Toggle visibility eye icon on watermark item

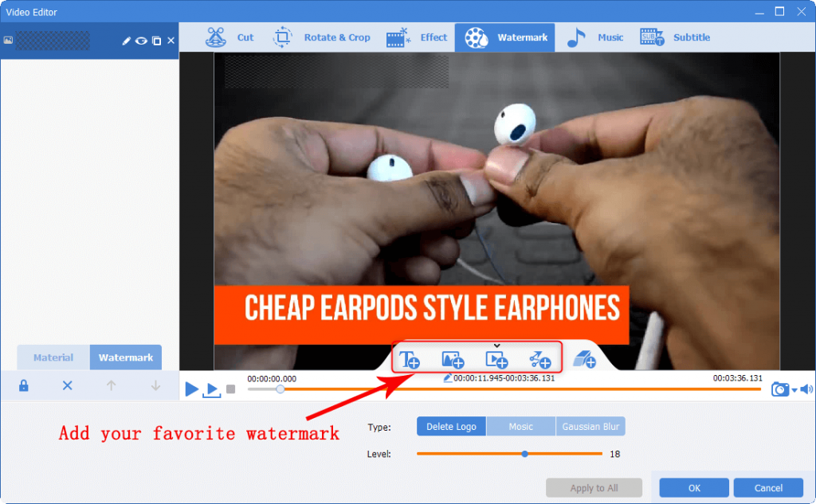click(141, 41)
